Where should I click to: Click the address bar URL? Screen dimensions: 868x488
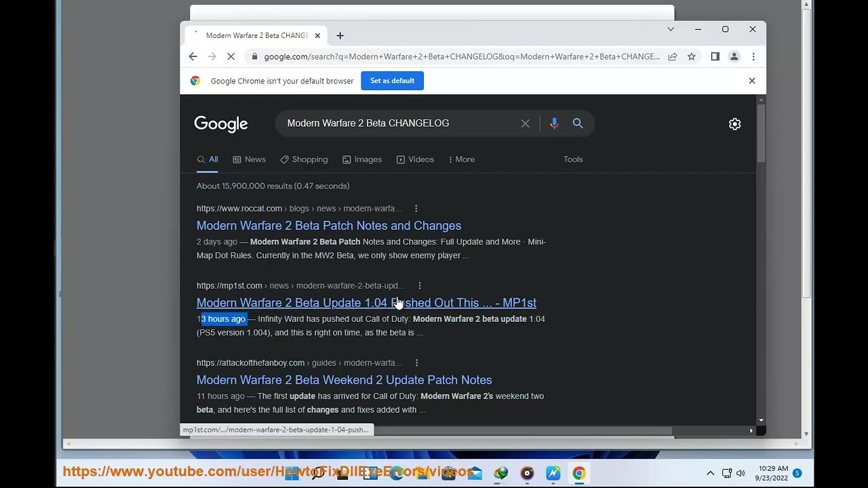(x=461, y=57)
